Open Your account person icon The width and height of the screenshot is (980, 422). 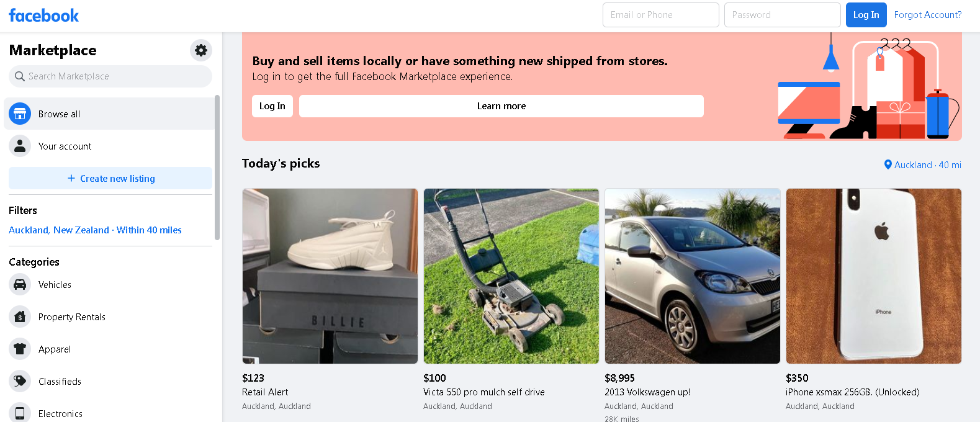20,146
